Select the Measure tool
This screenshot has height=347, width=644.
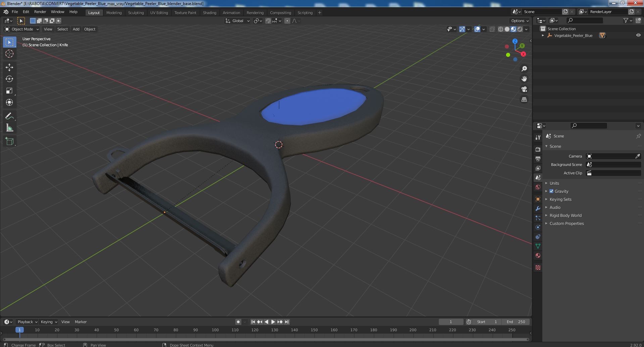9,128
